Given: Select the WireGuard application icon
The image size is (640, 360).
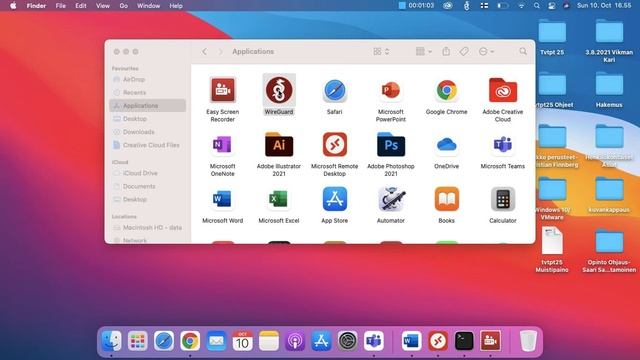Looking at the screenshot, I should tap(279, 90).
